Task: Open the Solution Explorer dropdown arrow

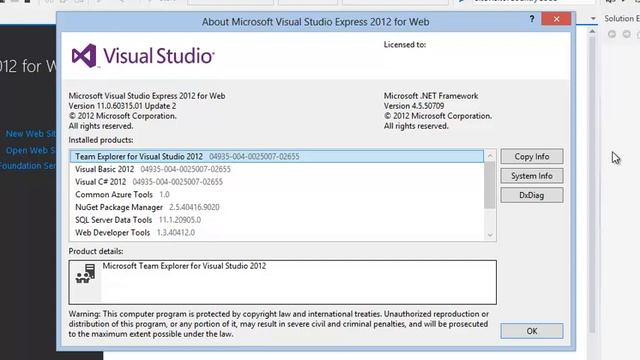Action: tap(593, 19)
